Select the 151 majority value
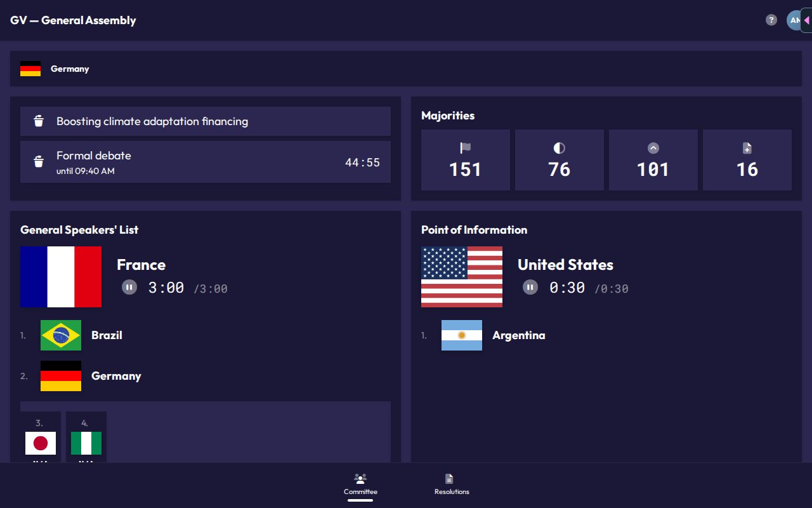Viewport: 812px width, 508px height. (x=466, y=170)
